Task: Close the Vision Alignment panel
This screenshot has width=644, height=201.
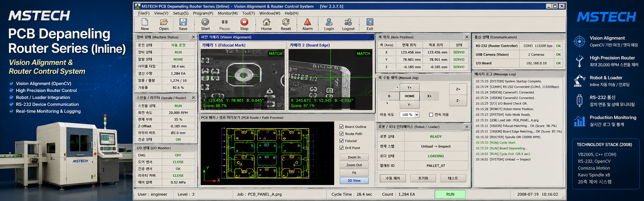Action: [371, 37]
